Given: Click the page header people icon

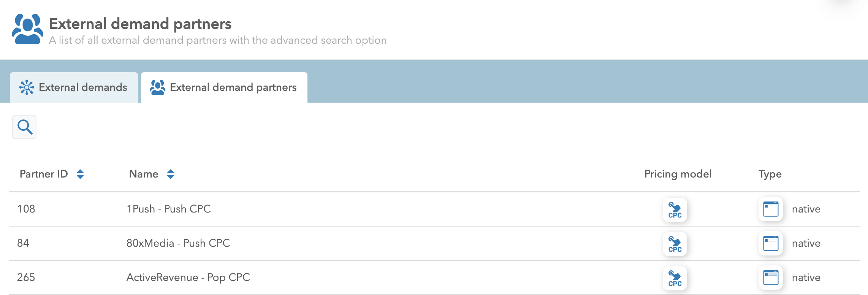Looking at the screenshot, I should point(27,29).
